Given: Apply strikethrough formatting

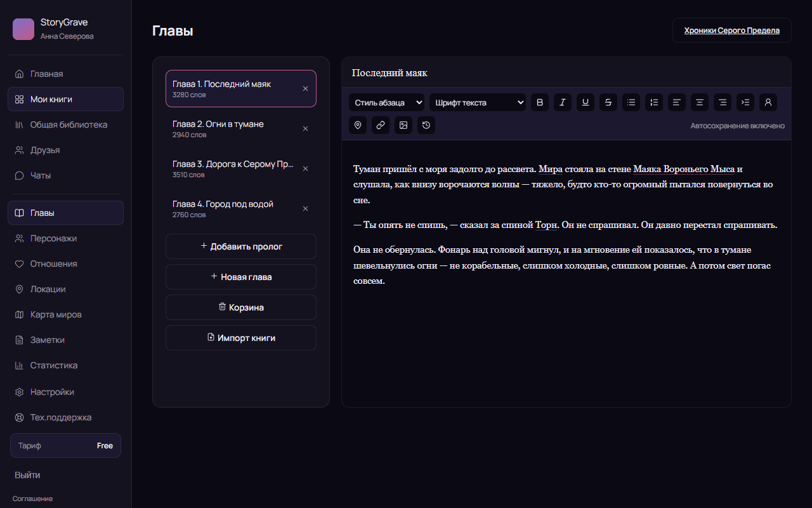Looking at the screenshot, I should coord(608,102).
